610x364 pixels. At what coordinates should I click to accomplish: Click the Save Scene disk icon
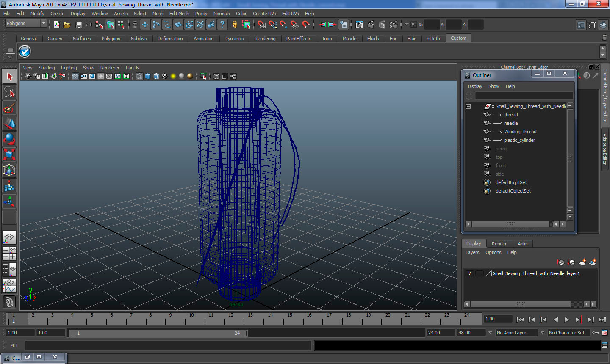point(78,25)
